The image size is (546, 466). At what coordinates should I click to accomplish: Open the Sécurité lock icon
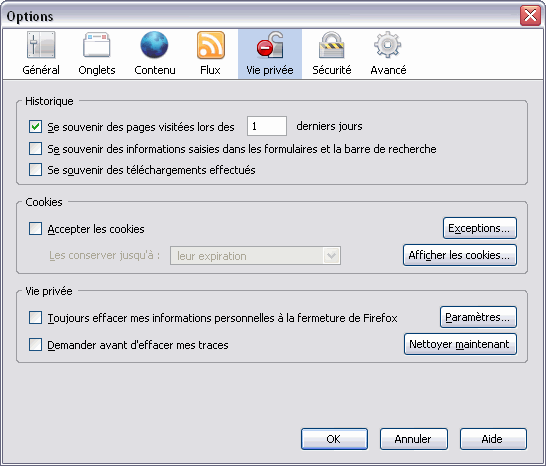tap(332, 45)
